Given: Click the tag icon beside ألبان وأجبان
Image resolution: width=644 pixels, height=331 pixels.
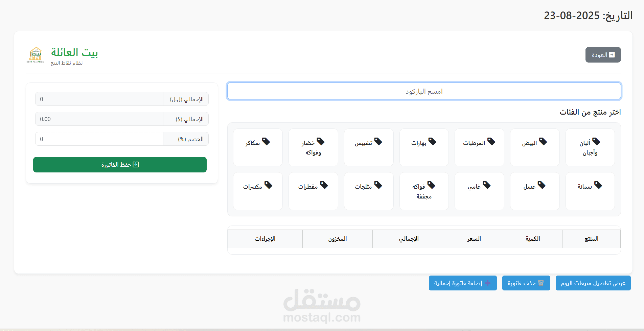Looking at the screenshot, I should 596,141.
